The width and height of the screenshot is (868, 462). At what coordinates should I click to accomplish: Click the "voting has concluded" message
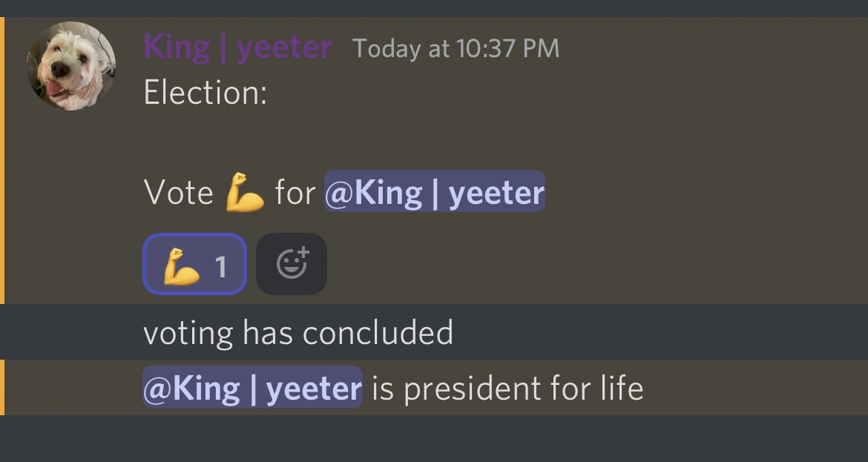coord(297,332)
